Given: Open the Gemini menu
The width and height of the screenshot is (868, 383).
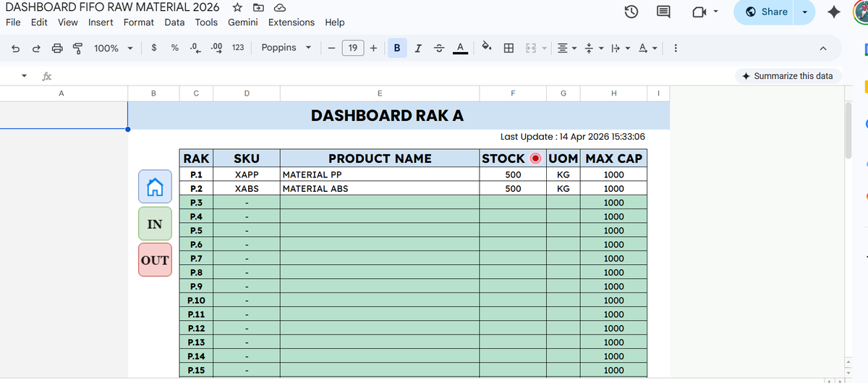Looking at the screenshot, I should [x=242, y=22].
